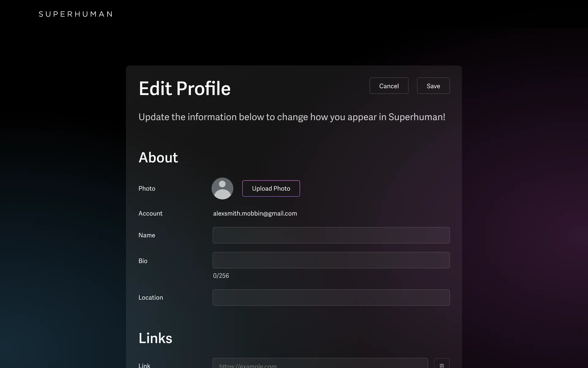Focus the Name input field

331,235
